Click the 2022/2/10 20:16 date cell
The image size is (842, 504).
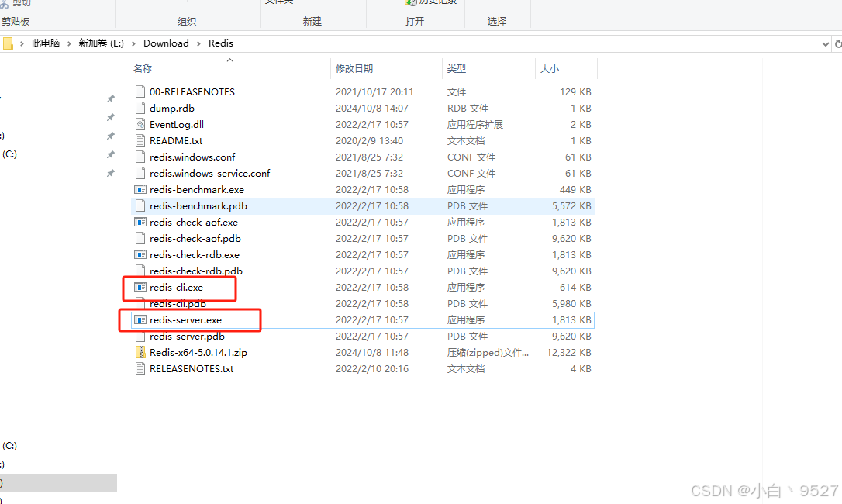[x=372, y=369]
